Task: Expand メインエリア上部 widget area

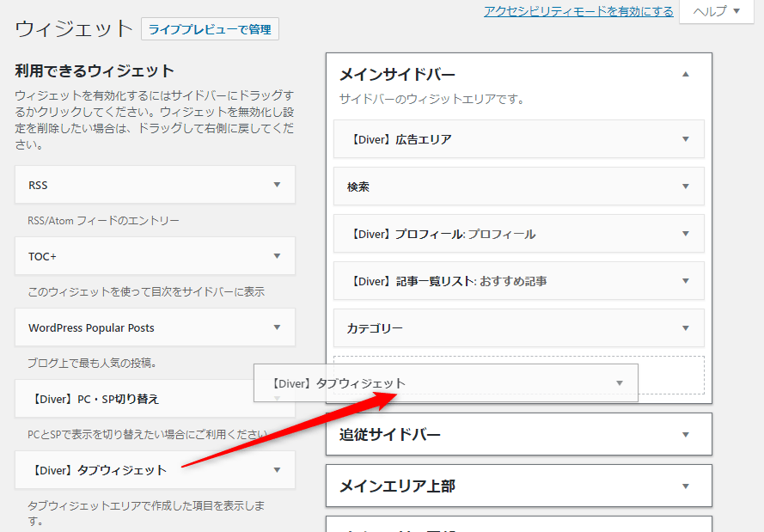Action: (685, 486)
